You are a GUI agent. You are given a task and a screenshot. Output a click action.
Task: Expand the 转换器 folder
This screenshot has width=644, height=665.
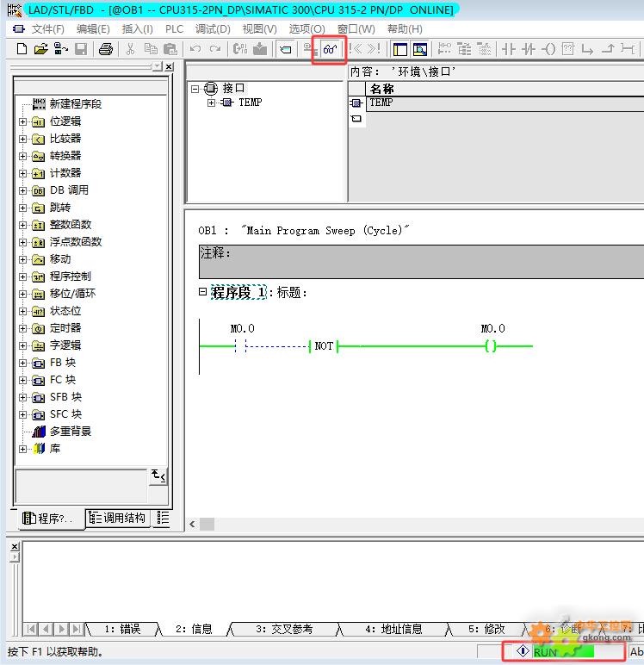(23, 156)
